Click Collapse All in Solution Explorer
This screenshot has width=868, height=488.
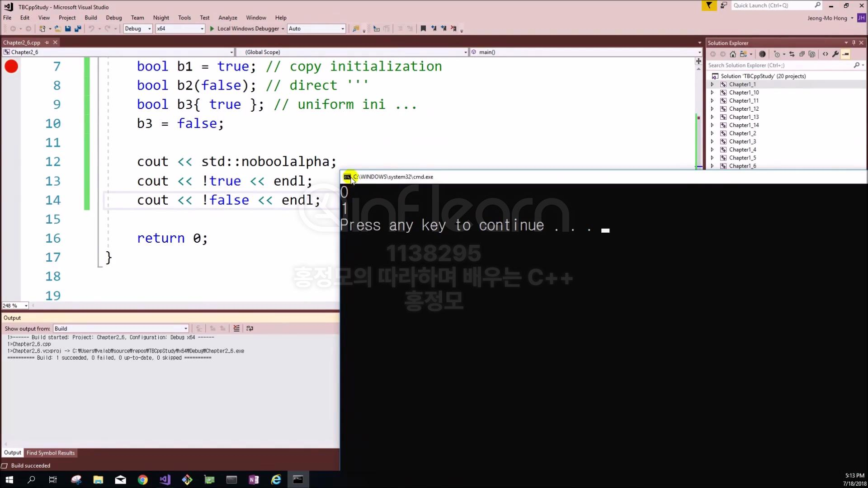click(802, 54)
